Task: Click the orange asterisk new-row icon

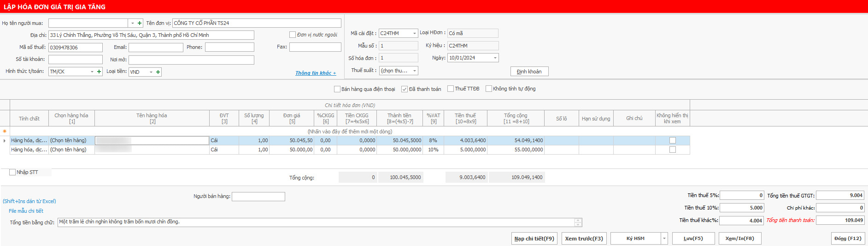Action: coord(5,132)
